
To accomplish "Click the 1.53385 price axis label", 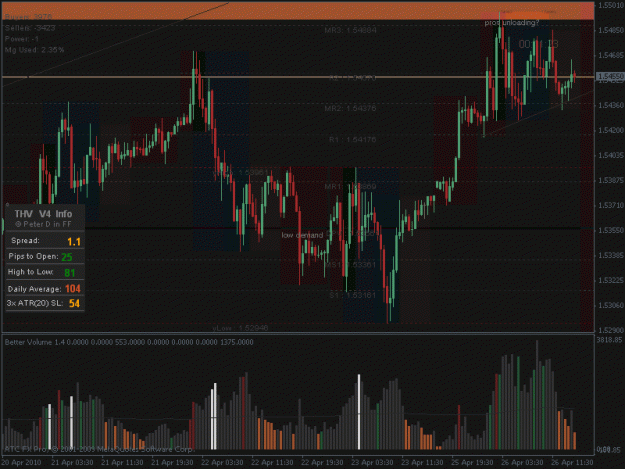I will (611, 255).
